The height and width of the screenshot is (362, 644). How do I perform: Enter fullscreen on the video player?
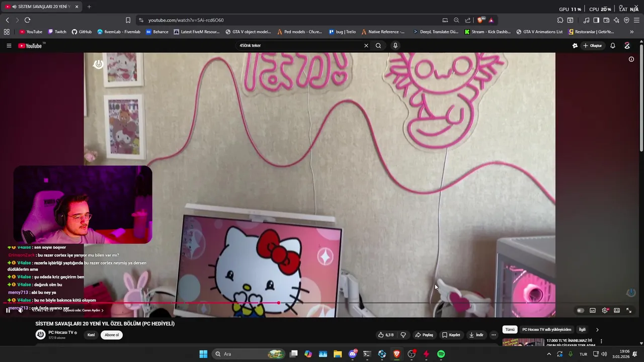(629, 310)
